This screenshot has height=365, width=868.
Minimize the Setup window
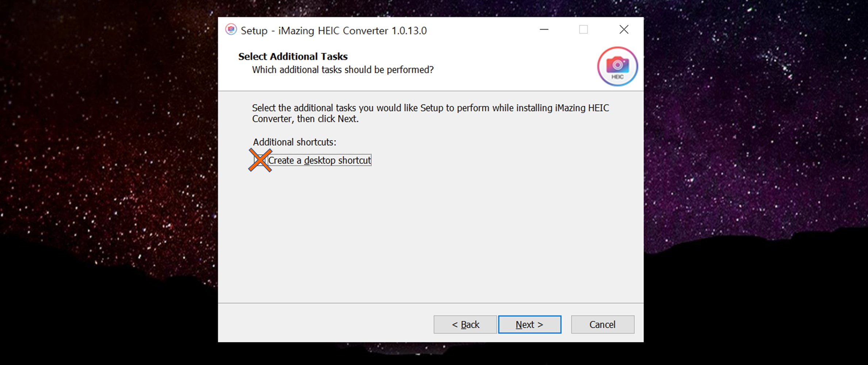pyautogui.click(x=544, y=30)
